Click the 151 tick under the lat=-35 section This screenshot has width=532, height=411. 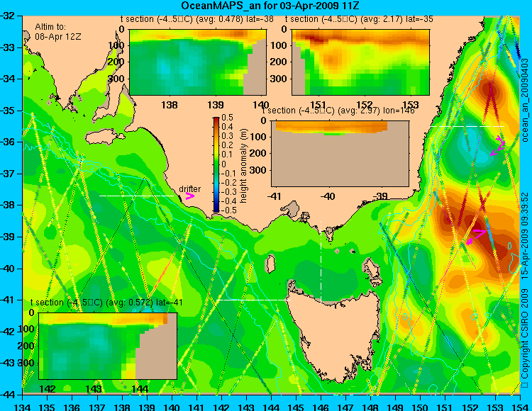point(318,105)
